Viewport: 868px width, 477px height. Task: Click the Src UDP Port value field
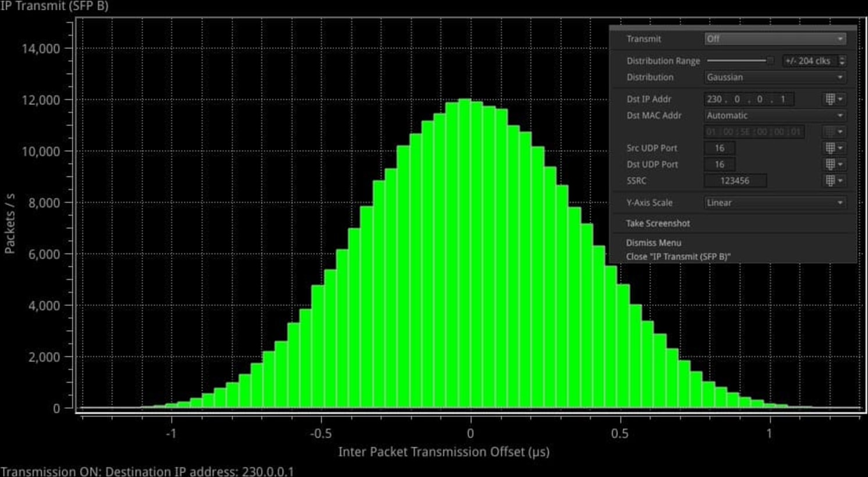(719, 148)
